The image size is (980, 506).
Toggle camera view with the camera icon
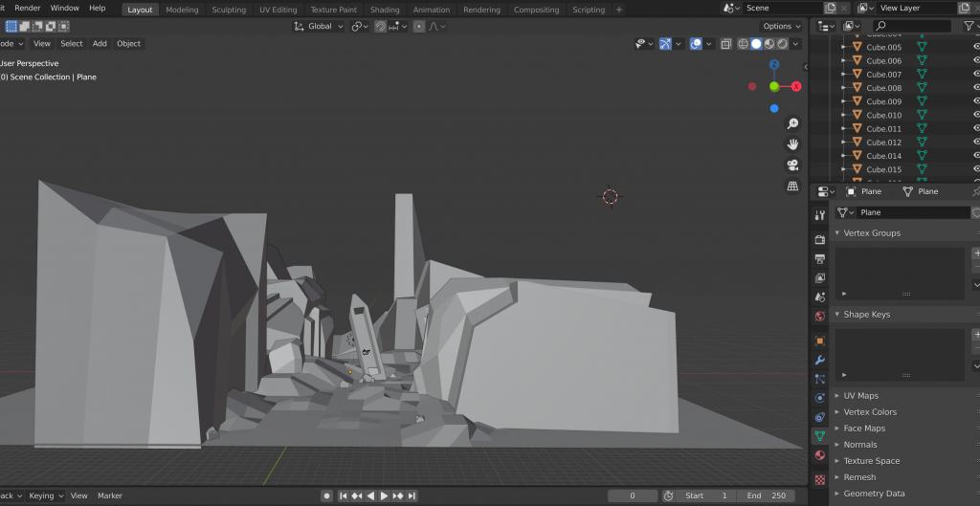click(792, 165)
